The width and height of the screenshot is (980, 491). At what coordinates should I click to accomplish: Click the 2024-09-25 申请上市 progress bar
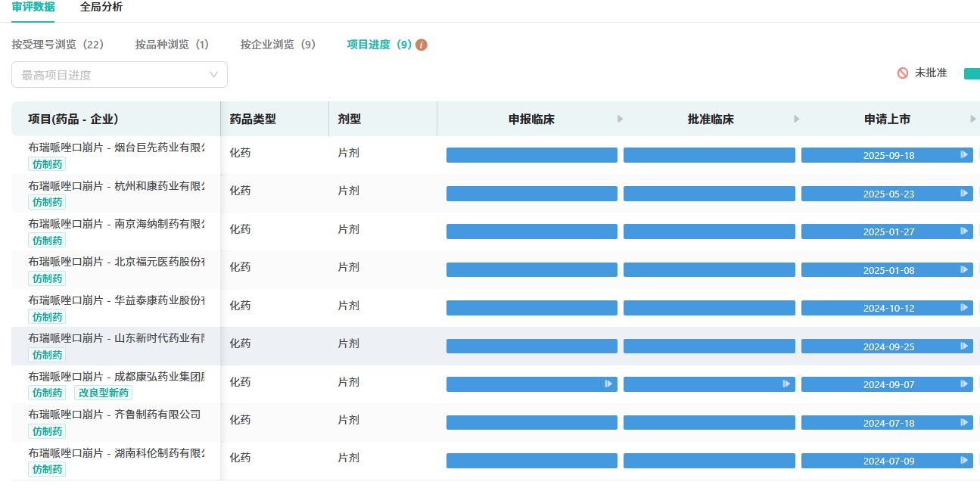[x=887, y=346]
